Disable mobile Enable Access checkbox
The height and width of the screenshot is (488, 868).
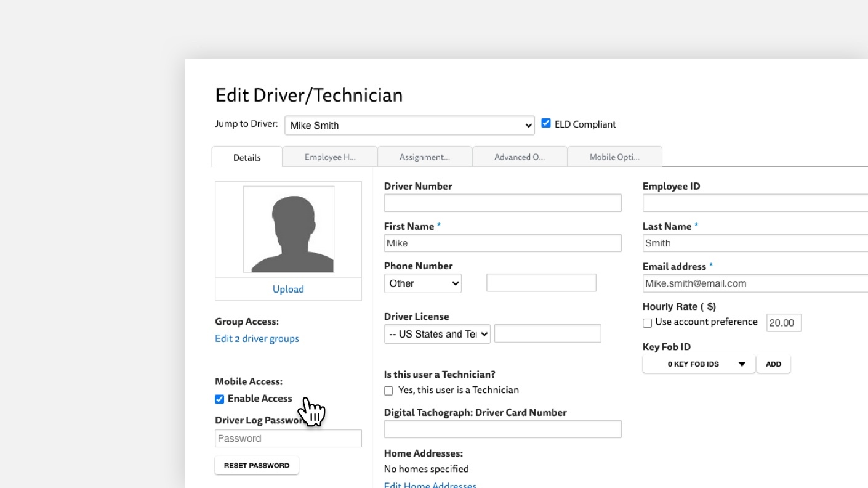coord(219,399)
